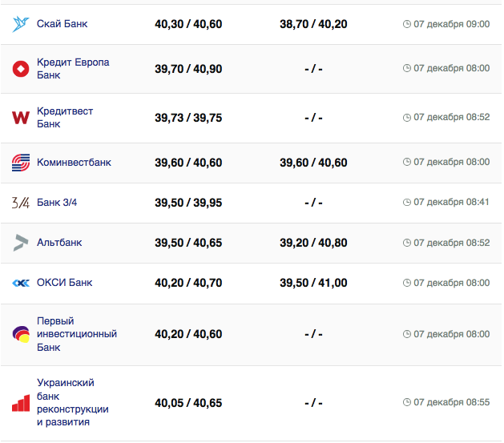This screenshot has height=443, width=504.
Task: Open Первый инвестиционный Банк link
Action: click(77, 334)
